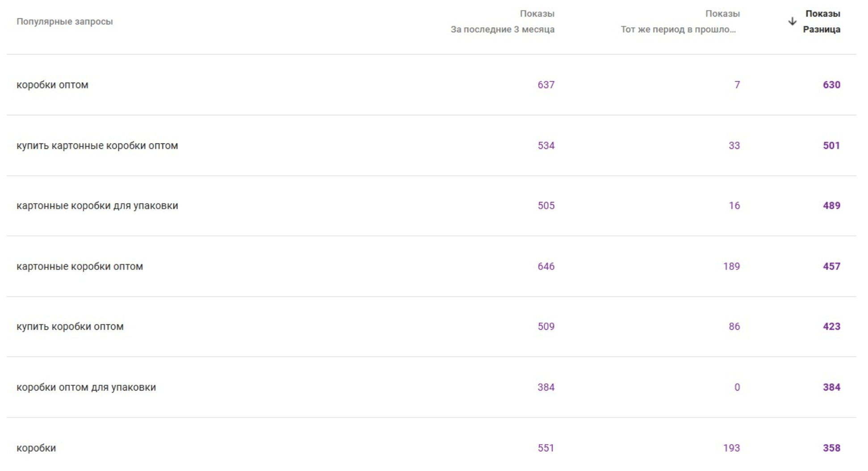This screenshot has width=868, height=471.
Task: Click the 489 difference value
Action: 831,206
